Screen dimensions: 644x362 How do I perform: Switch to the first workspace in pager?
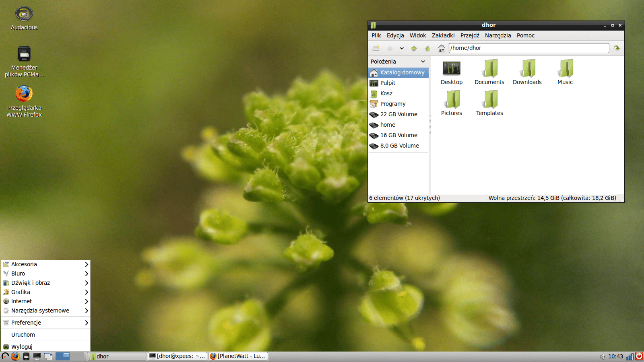(63, 356)
